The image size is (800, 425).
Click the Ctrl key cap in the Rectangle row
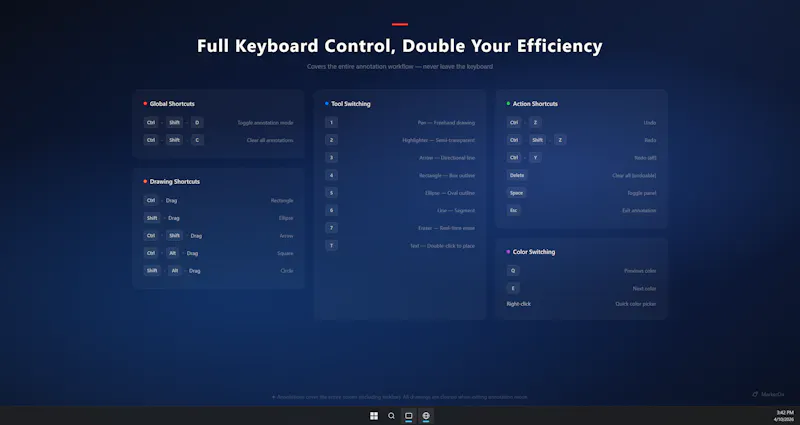[x=151, y=201]
